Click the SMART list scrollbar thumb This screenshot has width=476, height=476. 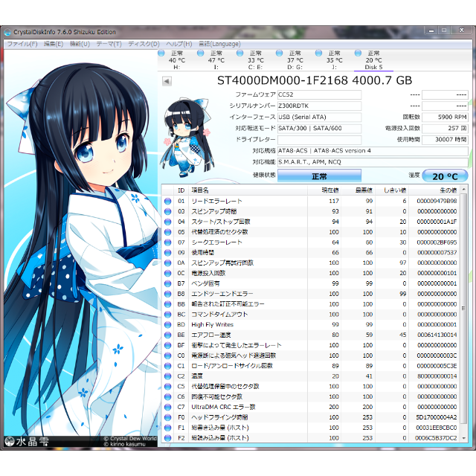click(x=463, y=309)
